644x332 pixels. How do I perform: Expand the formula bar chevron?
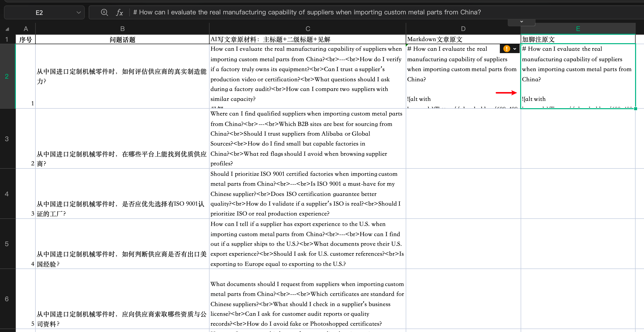pyautogui.click(x=521, y=22)
